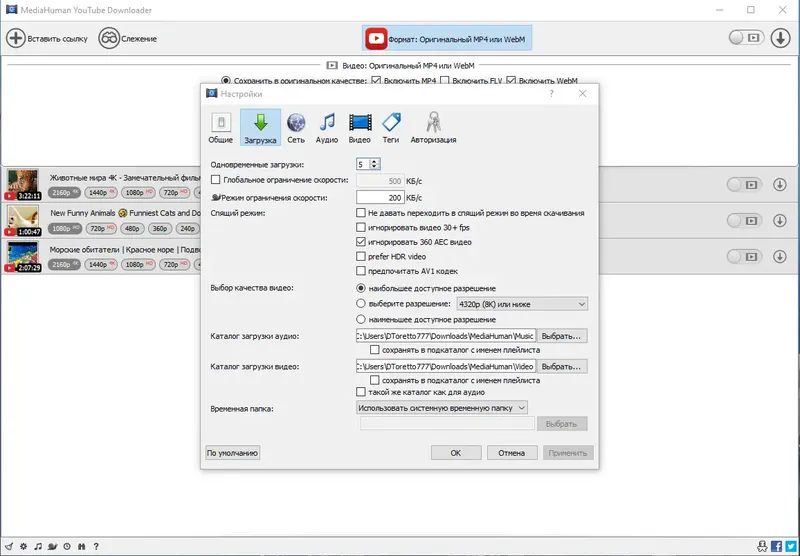Toggle video switch on Животные мира 4K row
This screenshot has height=556, width=800.
(x=744, y=185)
